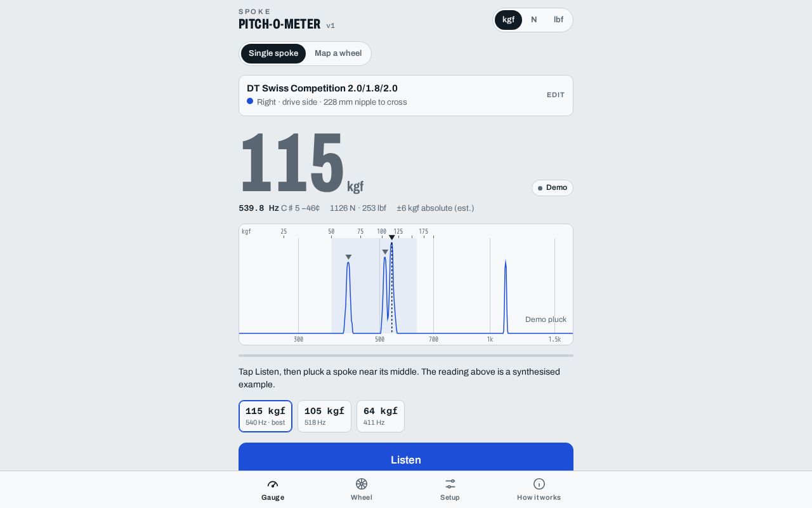Viewport: 812px width, 508px height.
Task: Open the Wheel tab icon
Action: pyautogui.click(x=362, y=484)
